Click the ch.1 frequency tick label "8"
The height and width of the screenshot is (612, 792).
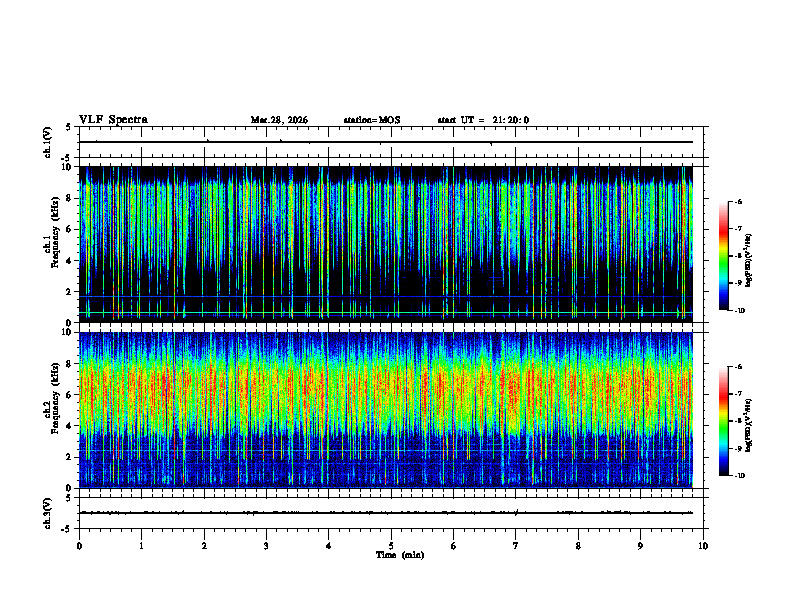69,198
